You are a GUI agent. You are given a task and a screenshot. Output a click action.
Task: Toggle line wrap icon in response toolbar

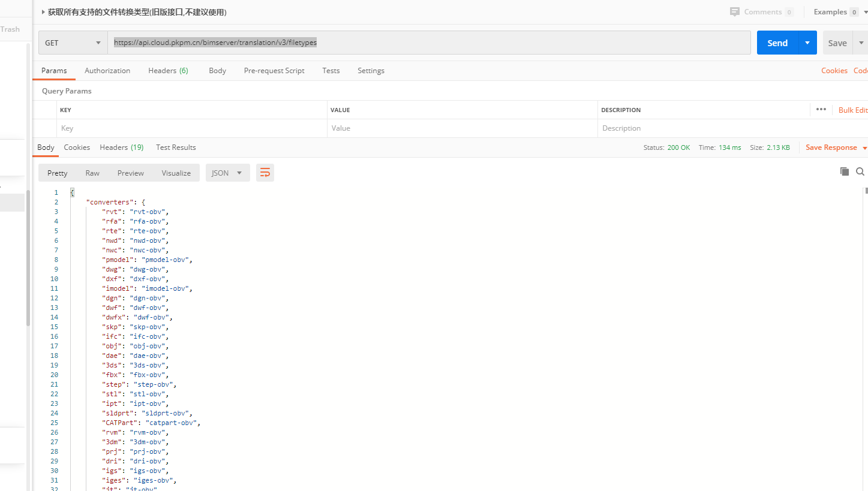point(265,173)
